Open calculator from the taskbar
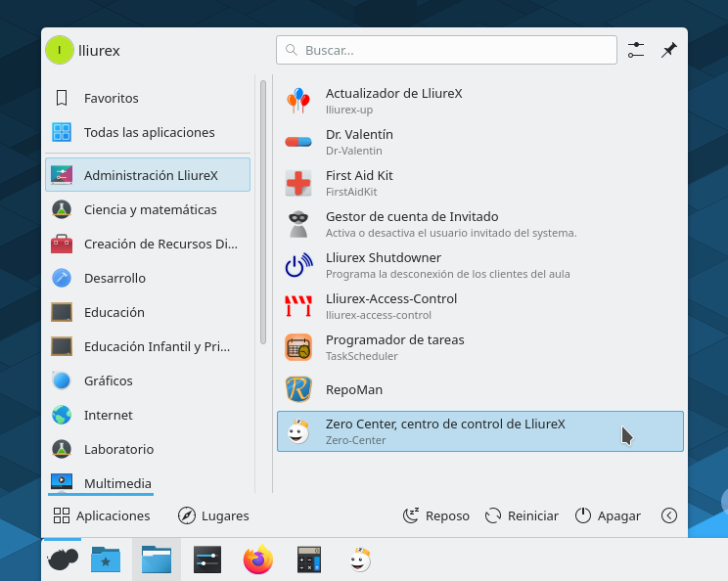The image size is (728, 581). click(309, 559)
